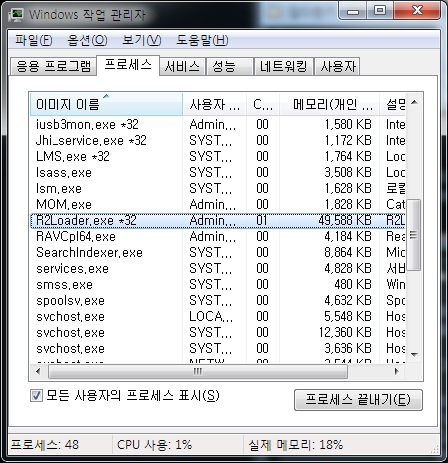448x463 pixels.
Task: Click the vertical scrollbar down arrow
Action: [414, 355]
